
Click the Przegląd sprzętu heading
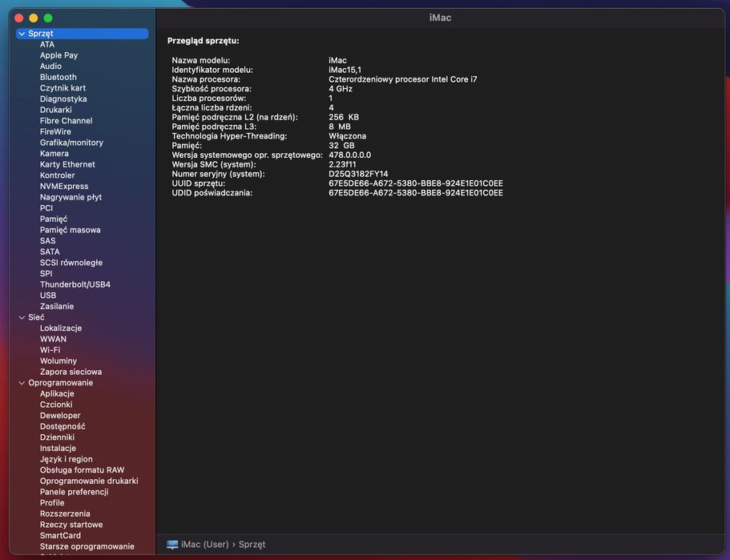coord(204,41)
